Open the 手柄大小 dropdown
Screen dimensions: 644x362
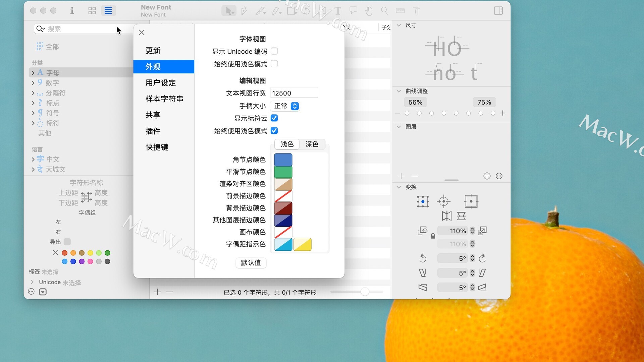point(285,106)
